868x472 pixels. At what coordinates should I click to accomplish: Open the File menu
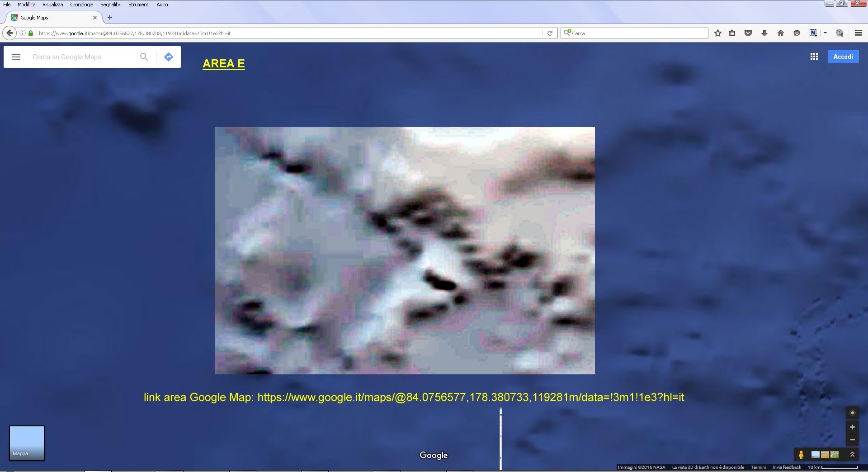pyautogui.click(x=7, y=5)
